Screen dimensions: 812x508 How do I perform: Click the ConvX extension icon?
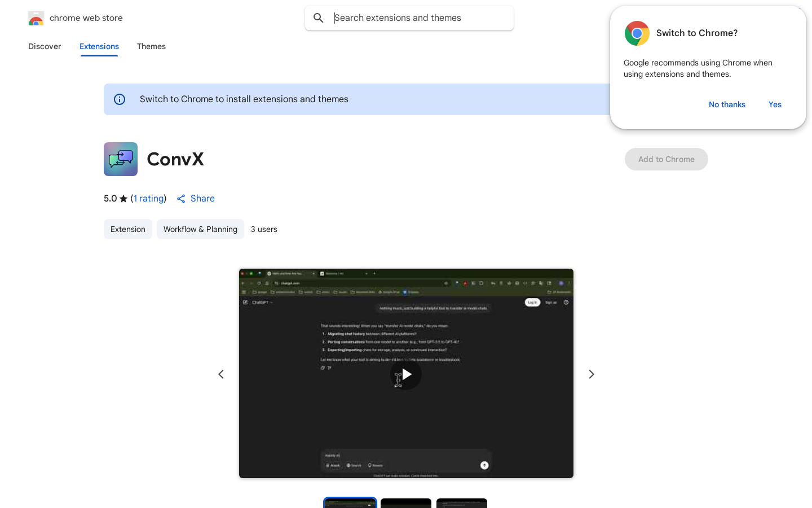(121, 159)
